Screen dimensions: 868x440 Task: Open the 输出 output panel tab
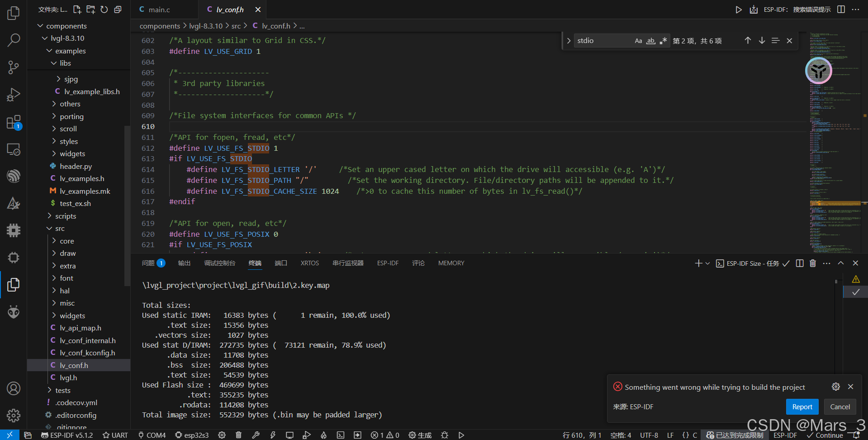pos(184,263)
